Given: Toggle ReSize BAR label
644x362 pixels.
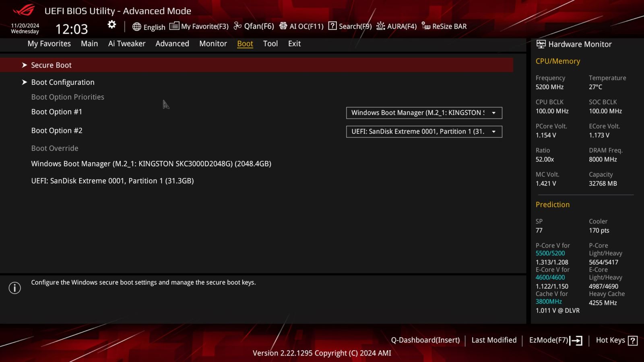Looking at the screenshot, I should tap(450, 26).
